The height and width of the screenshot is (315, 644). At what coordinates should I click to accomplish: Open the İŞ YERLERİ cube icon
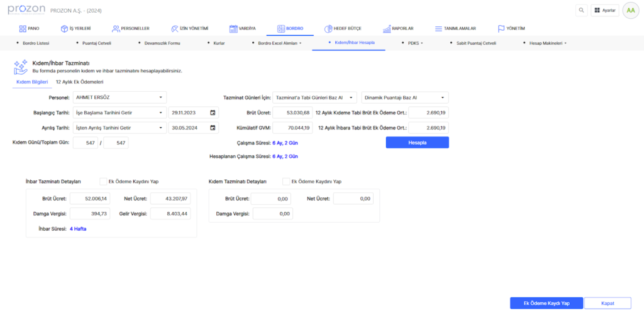click(x=64, y=28)
